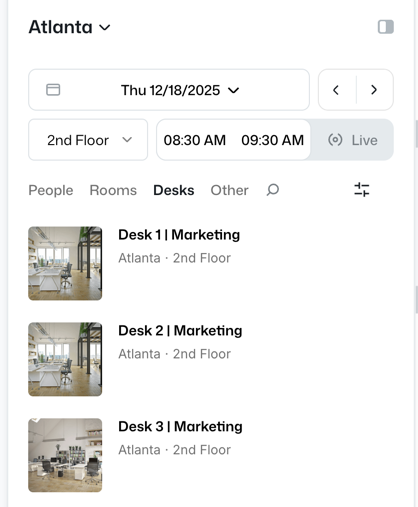Viewport: 418px width, 507px height.
Task: Select the Desk 1 | Marketing title
Action: click(179, 235)
